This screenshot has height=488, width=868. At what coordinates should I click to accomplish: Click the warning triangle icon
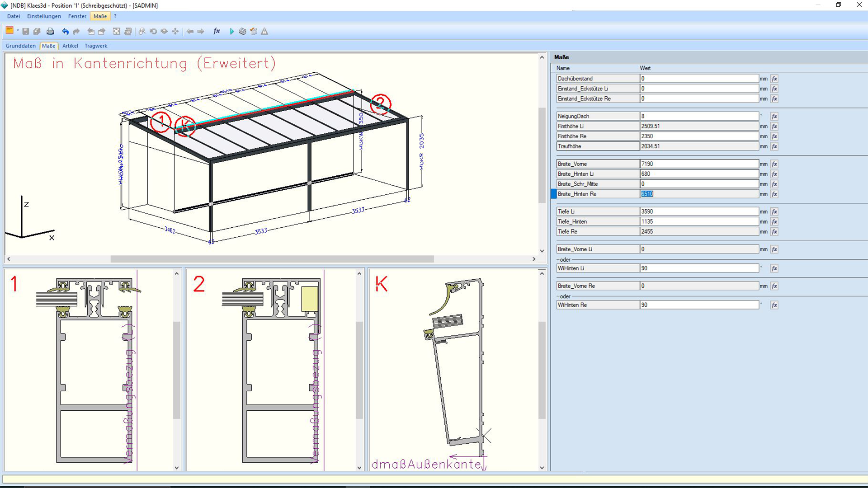(x=264, y=31)
